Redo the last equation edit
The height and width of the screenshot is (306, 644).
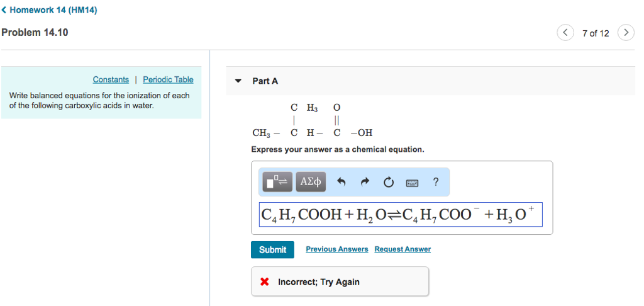point(365,183)
